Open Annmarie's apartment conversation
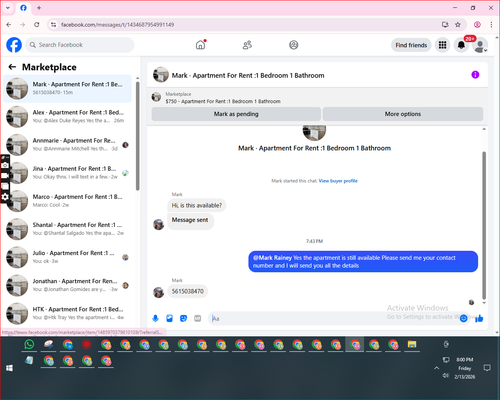The width and height of the screenshot is (500, 400). click(x=68, y=144)
